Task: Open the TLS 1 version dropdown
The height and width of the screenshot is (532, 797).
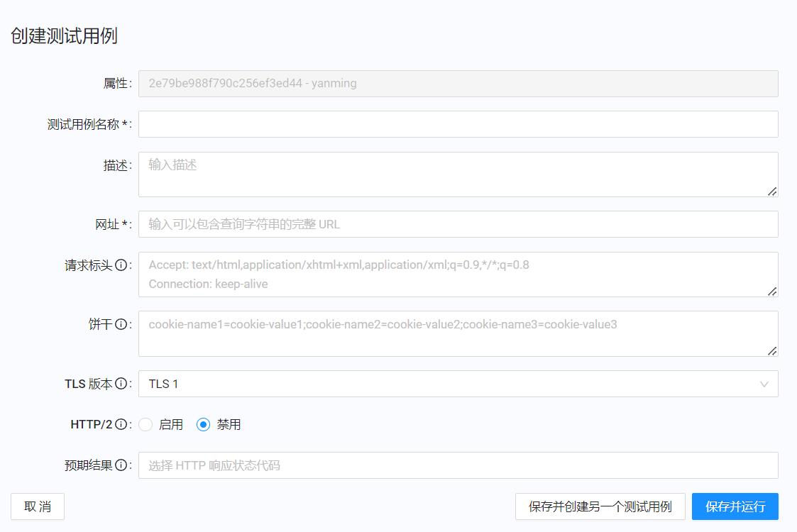Action: 458,384
